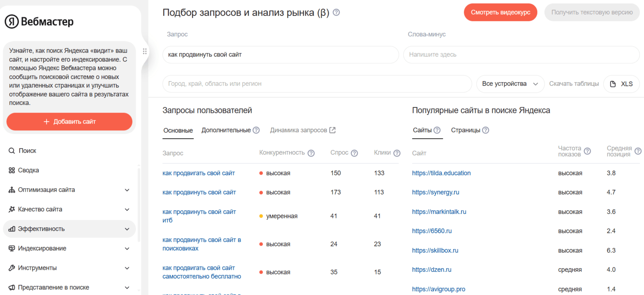The height and width of the screenshot is (295, 644).
Task: Switch to the Дополнительные tab
Action: coord(226,130)
